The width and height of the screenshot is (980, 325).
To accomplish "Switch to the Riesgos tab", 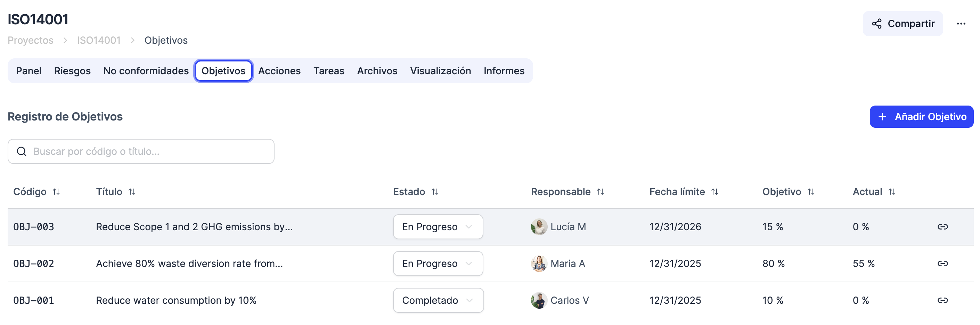I will (72, 71).
